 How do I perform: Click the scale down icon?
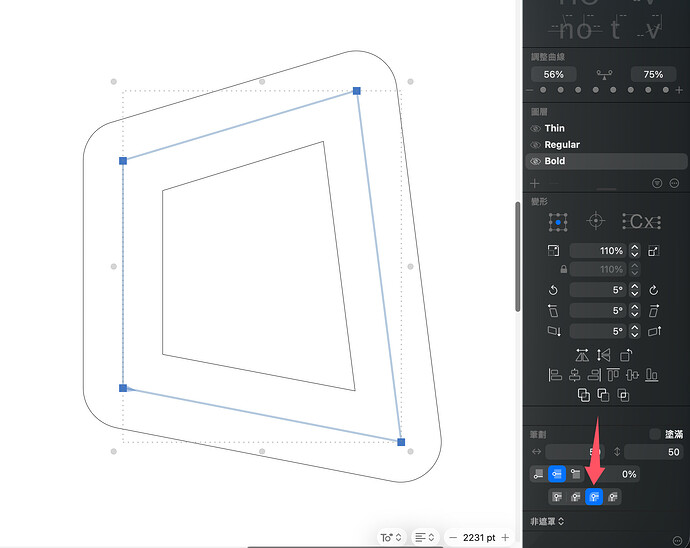coord(553,251)
